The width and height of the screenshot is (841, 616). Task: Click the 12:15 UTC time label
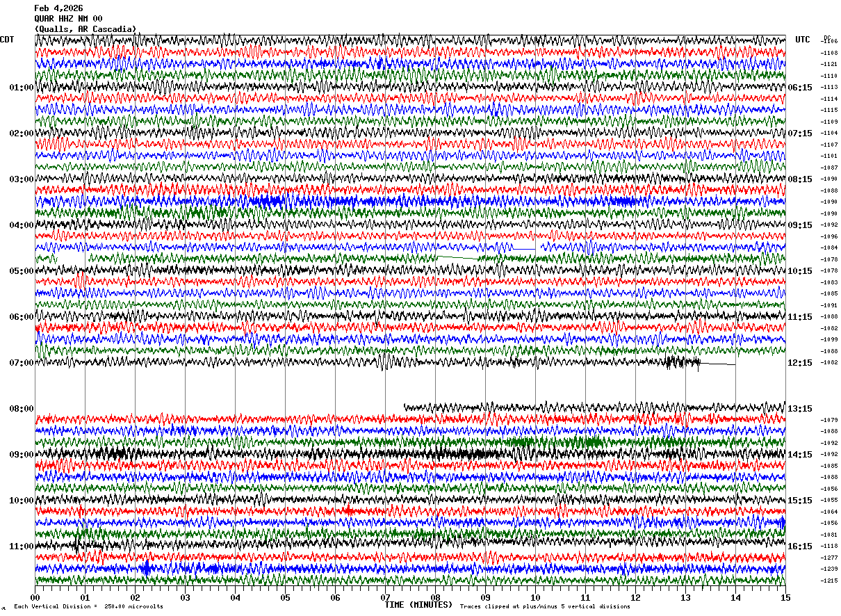point(799,363)
